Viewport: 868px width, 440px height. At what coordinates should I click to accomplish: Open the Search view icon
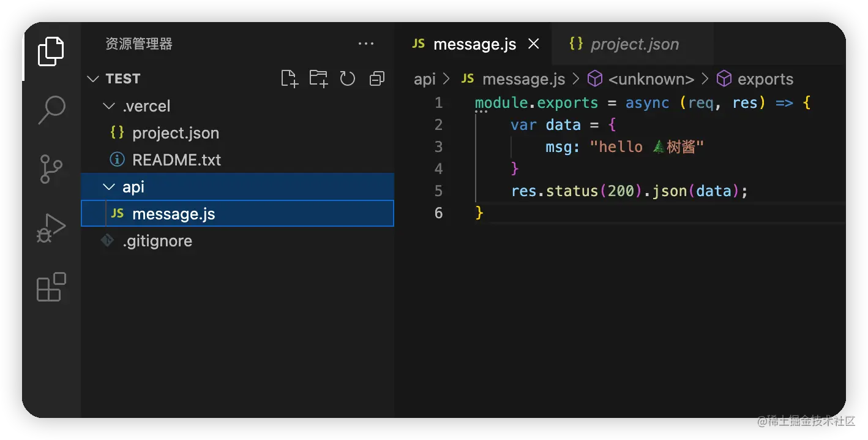pyautogui.click(x=51, y=110)
